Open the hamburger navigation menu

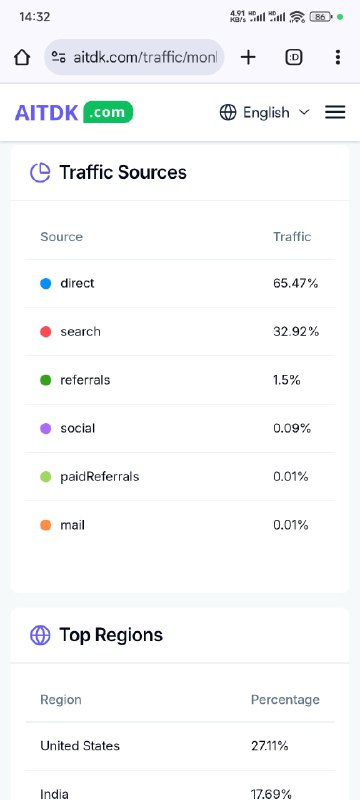[x=335, y=112]
